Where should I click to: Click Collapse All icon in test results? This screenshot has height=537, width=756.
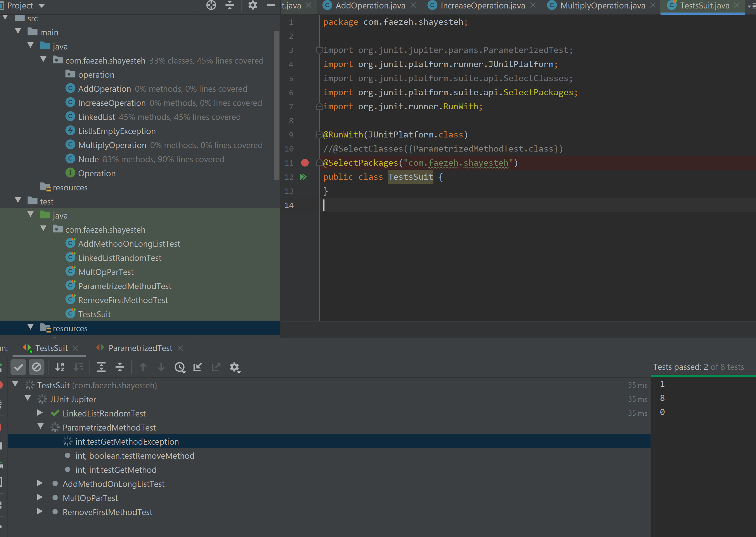[120, 367]
